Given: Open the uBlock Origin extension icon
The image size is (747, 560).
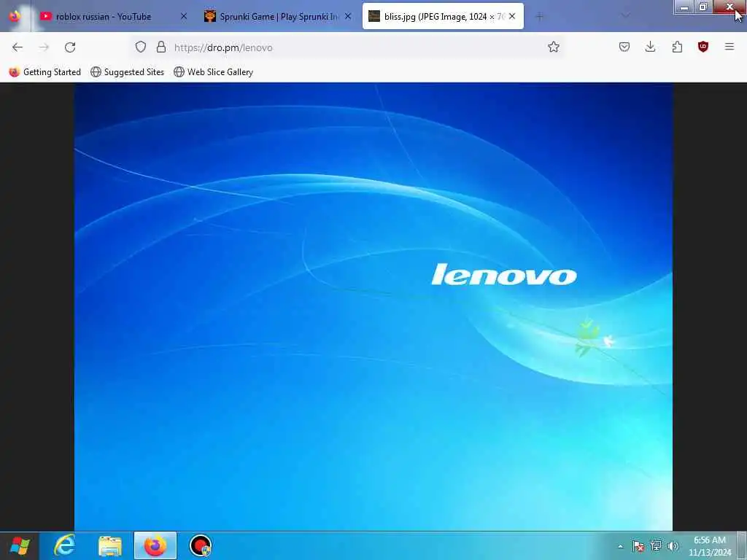Looking at the screenshot, I should click(x=703, y=47).
